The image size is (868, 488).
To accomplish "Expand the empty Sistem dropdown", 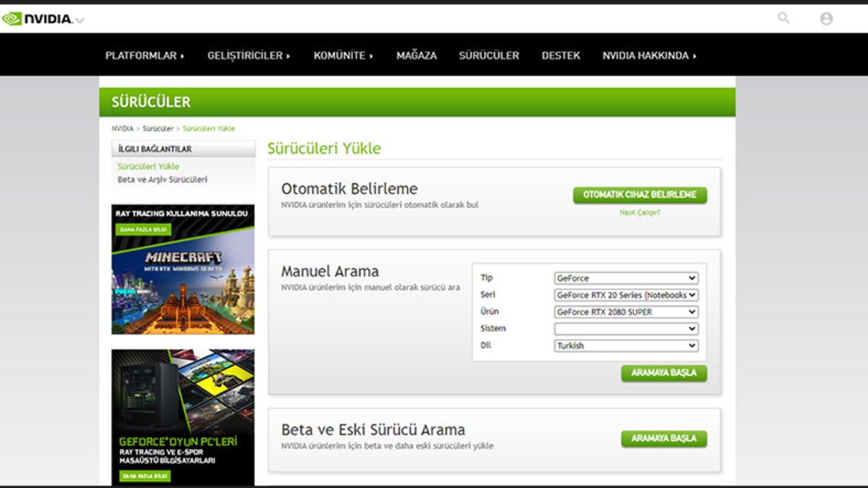I will (626, 329).
